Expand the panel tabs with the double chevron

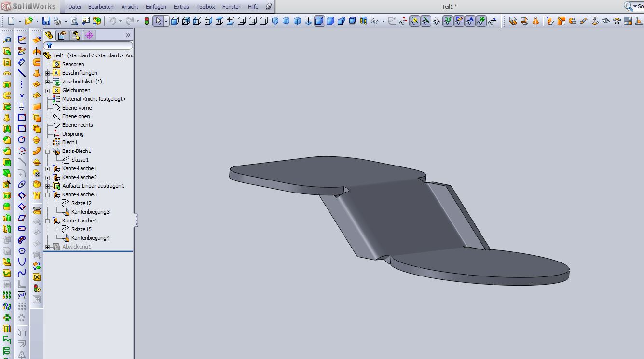coord(128,35)
